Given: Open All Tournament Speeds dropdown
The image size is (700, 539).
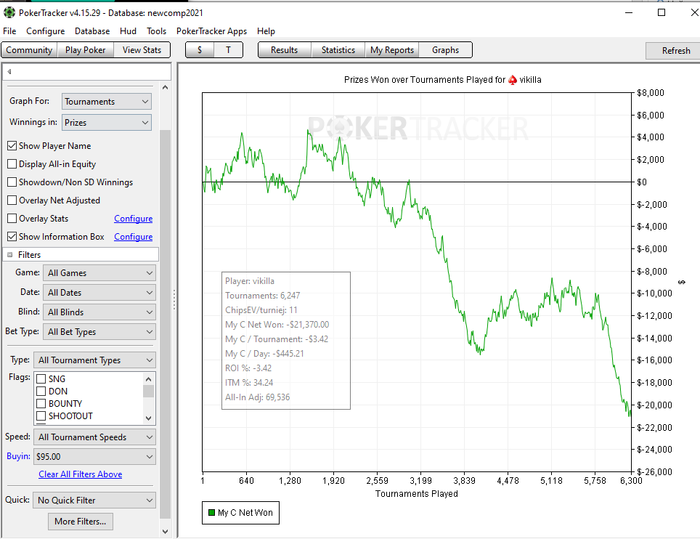Looking at the screenshot, I should 95,437.
